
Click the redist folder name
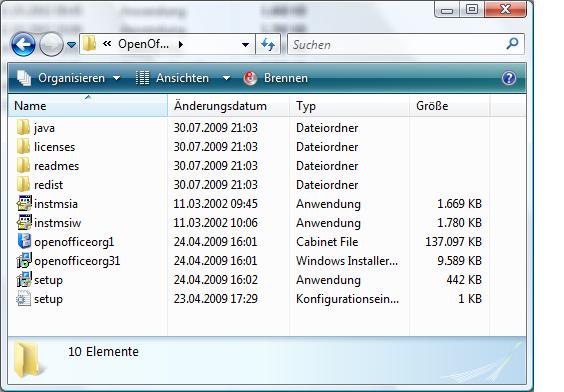pos(49,185)
